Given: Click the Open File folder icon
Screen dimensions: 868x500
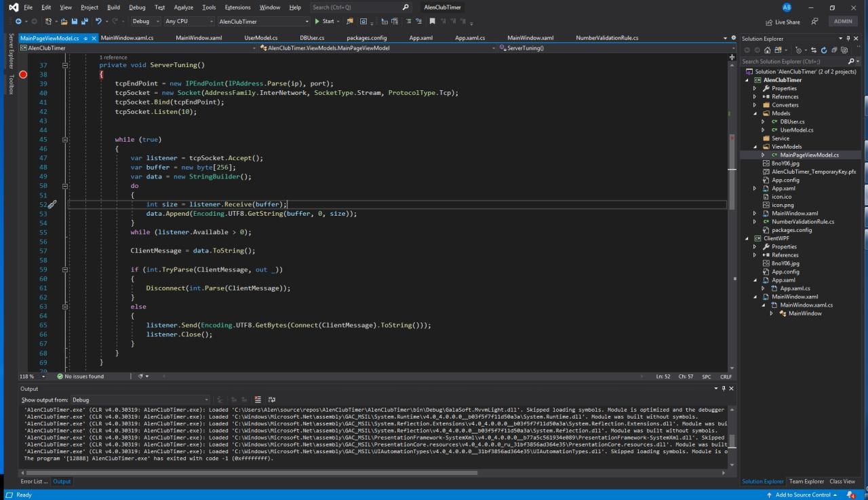Looking at the screenshot, I should tap(64, 22).
